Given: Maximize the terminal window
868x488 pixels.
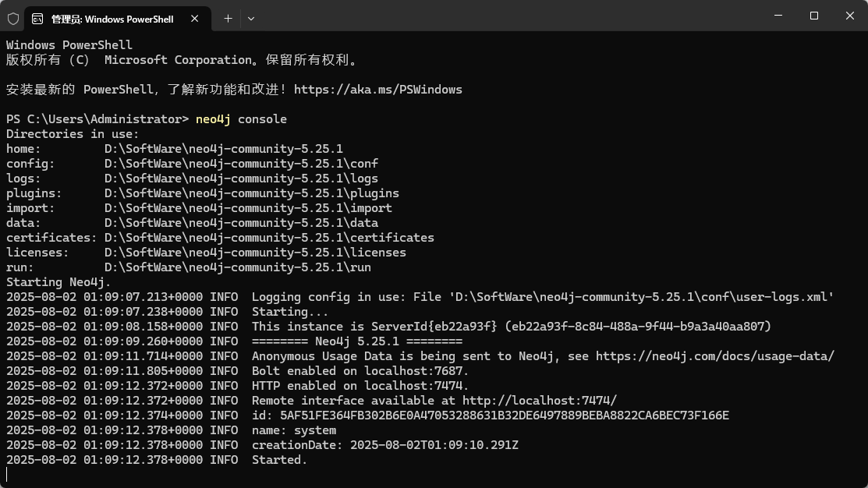Looking at the screenshot, I should 813,16.
